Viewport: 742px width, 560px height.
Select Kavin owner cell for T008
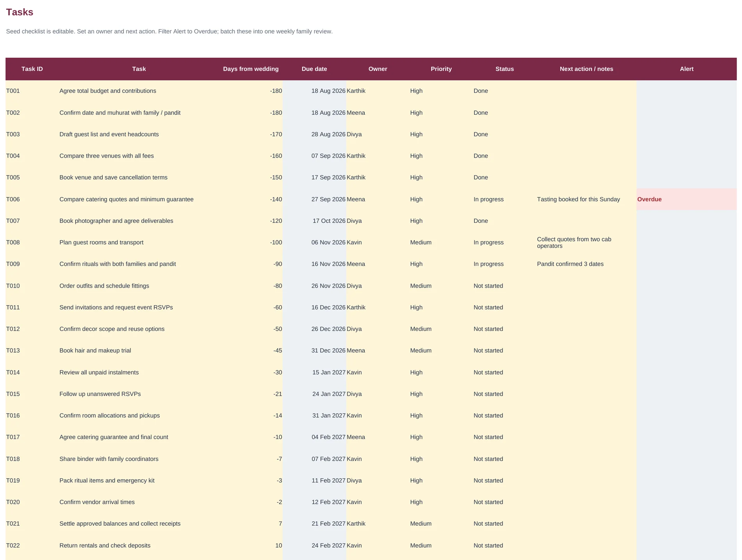pyautogui.click(x=378, y=242)
